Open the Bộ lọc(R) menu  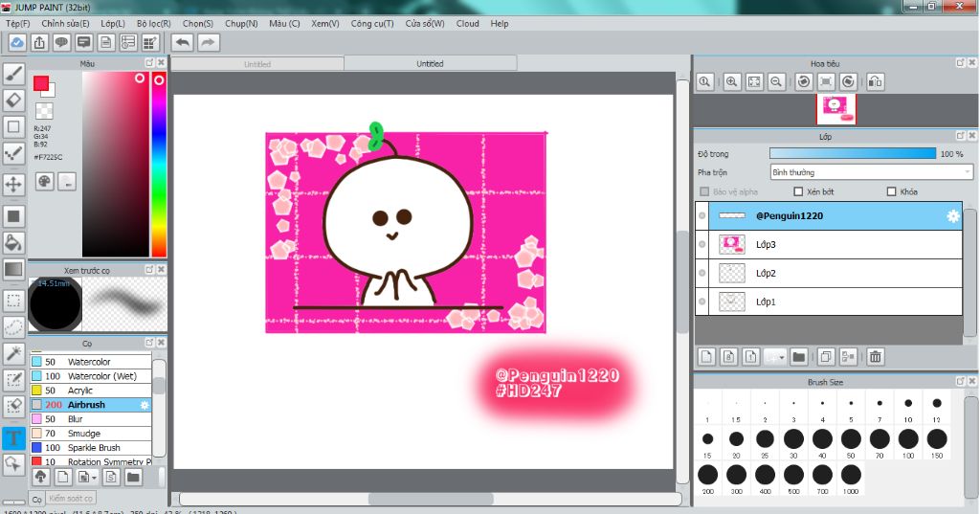tap(153, 23)
